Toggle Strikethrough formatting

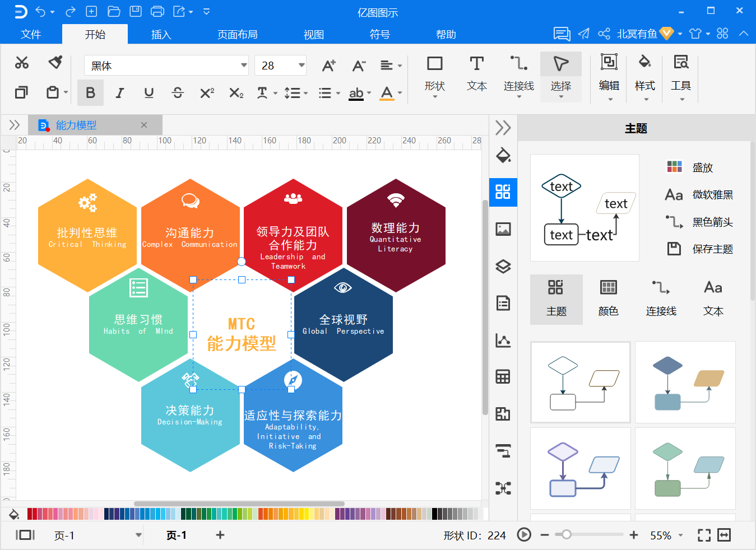[x=178, y=93]
